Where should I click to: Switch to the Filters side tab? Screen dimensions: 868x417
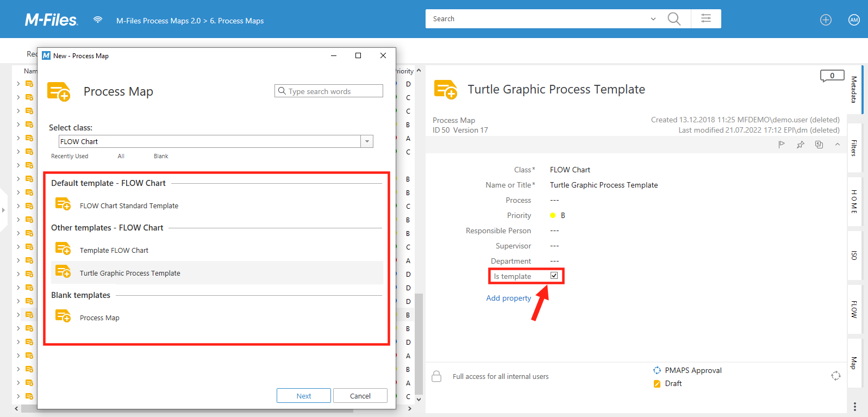[x=854, y=148]
